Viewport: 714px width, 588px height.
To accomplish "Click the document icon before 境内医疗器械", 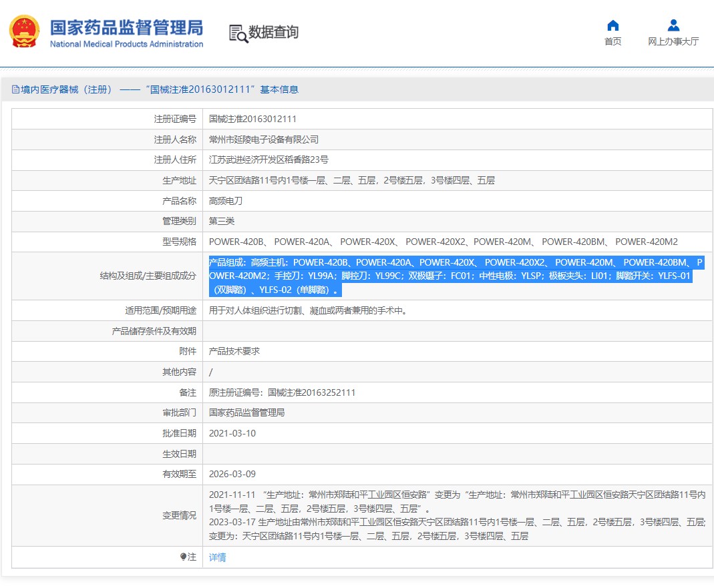I will (x=15, y=89).
